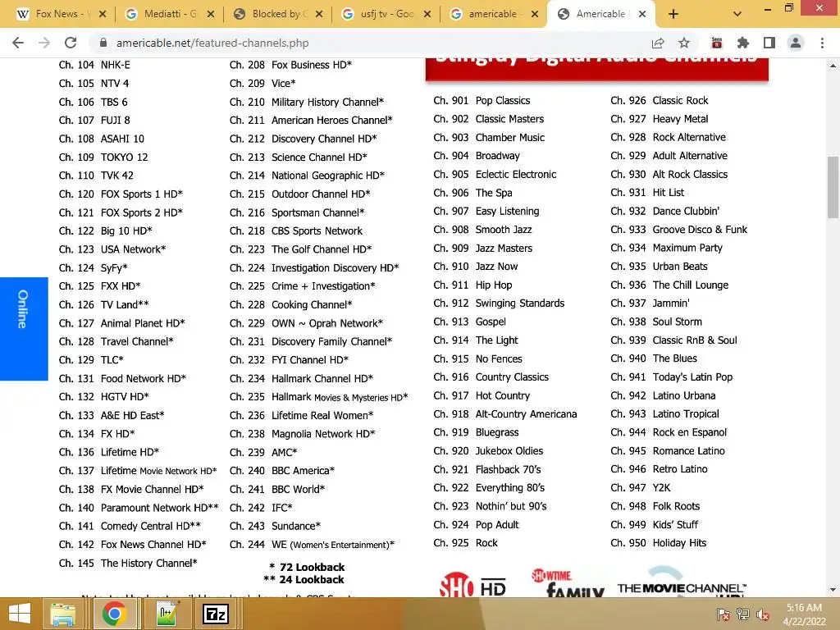The height and width of the screenshot is (630, 840).
Task: Click the blue Online side button
Action: (x=24, y=329)
